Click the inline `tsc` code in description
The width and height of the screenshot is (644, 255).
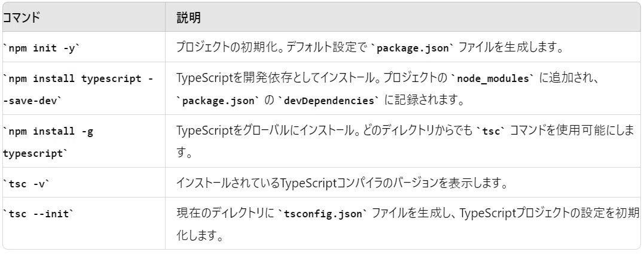(x=490, y=130)
